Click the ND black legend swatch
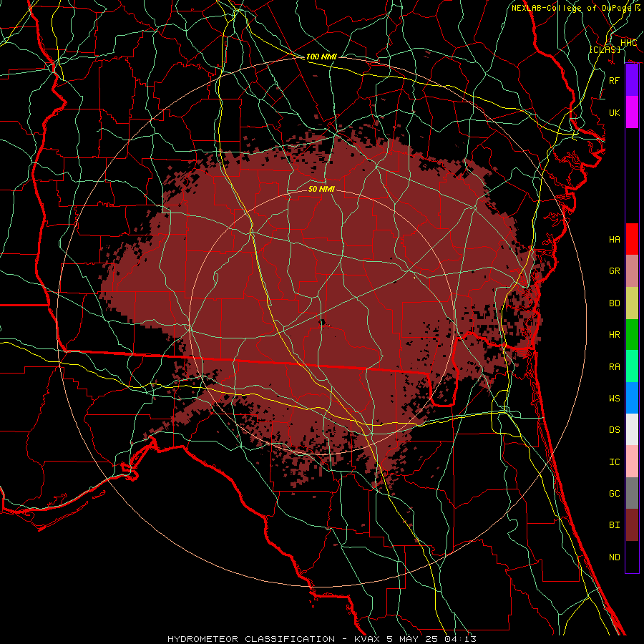 [x=632, y=557]
